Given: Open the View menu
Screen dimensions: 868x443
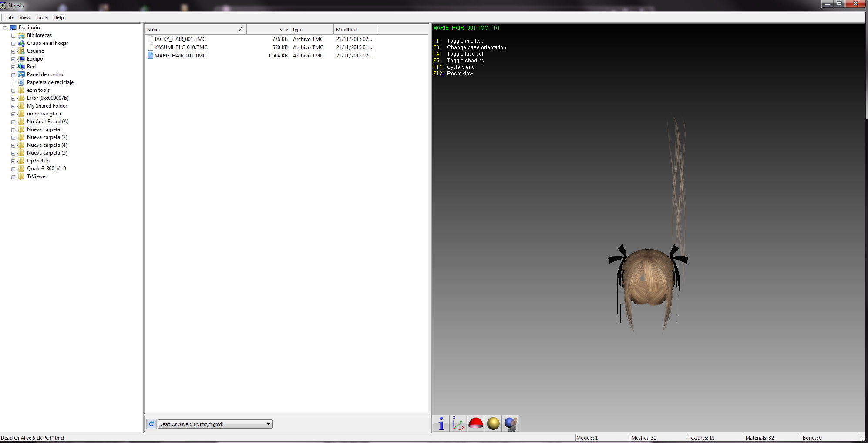Looking at the screenshot, I should [25, 17].
